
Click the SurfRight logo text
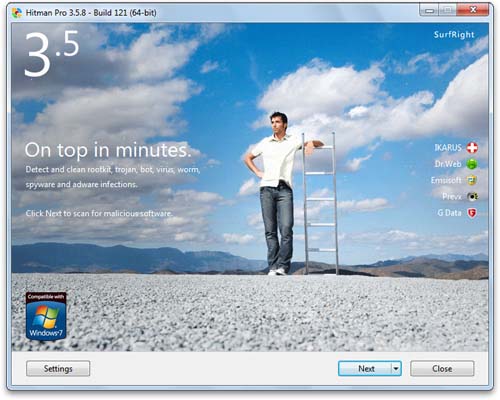click(x=454, y=35)
